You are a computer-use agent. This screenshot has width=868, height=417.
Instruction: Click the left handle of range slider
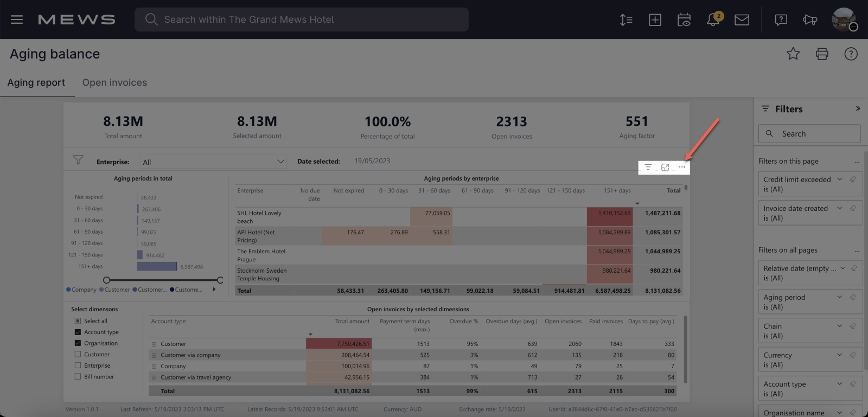coord(106,280)
